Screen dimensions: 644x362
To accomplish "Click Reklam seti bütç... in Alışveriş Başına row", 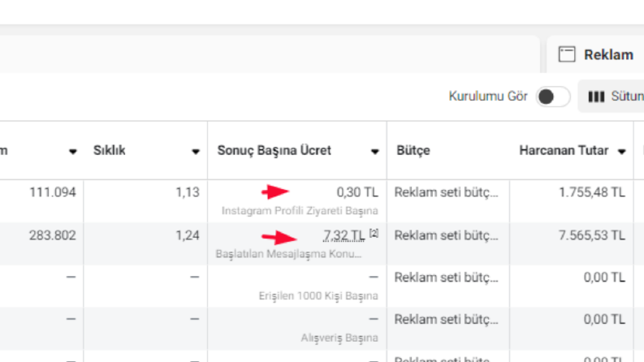I will coord(446,319).
